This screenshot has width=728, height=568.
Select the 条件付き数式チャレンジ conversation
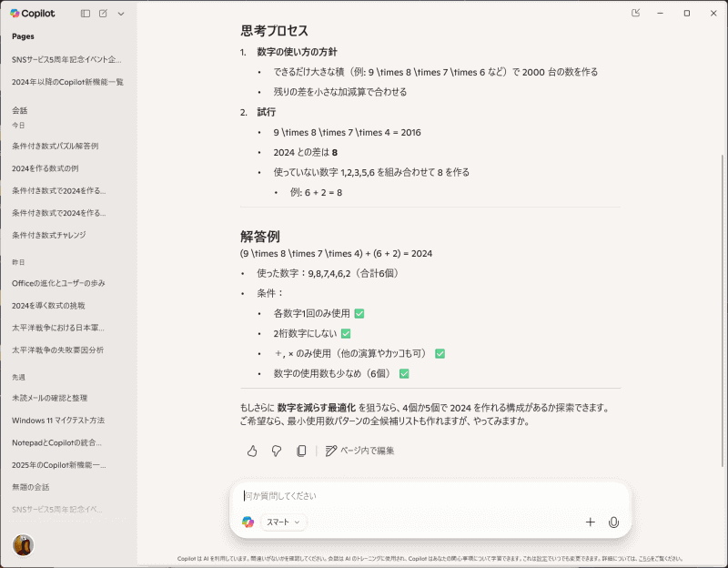tap(50, 236)
